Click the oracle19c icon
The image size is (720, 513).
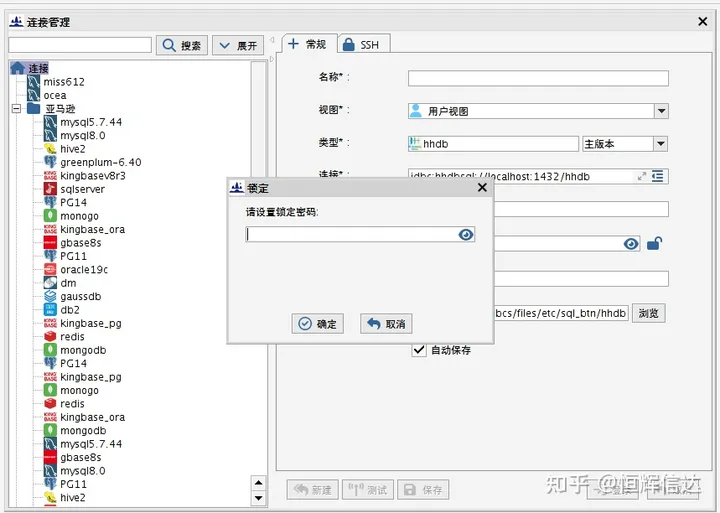pyautogui.click(x=50, y=269)
